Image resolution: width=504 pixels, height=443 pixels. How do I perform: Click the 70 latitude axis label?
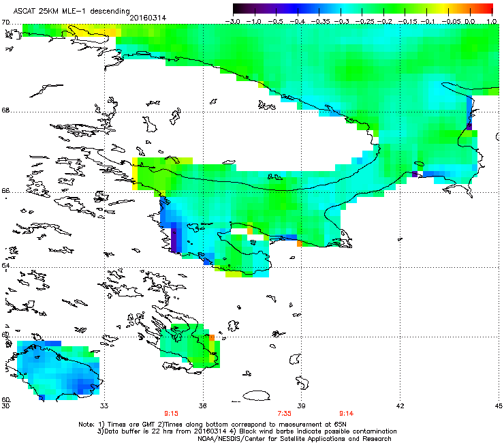(x=5, y=22)
